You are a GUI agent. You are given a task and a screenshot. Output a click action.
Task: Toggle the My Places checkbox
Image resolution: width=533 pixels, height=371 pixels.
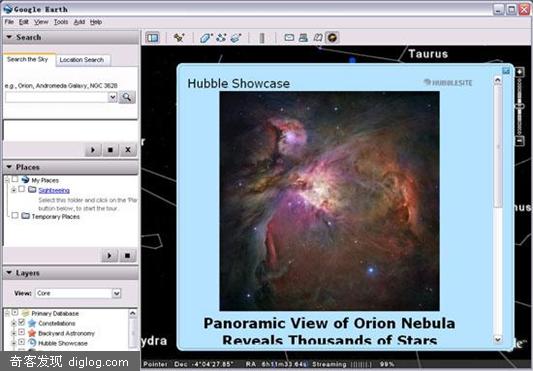pyautogui.click(x=15, y=179)
